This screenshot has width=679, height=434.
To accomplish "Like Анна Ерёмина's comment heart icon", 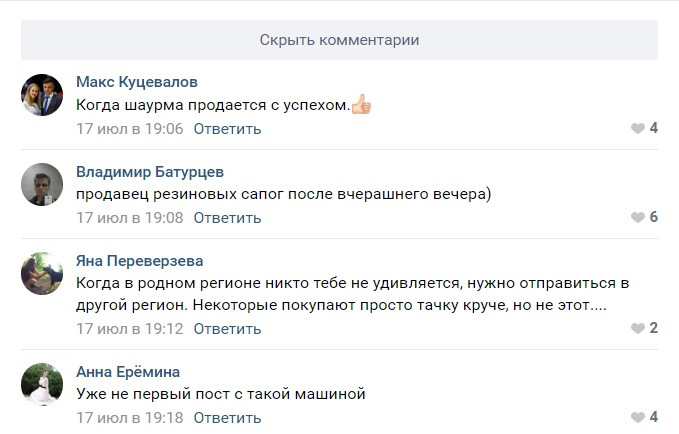I will [x=637, y=417].
